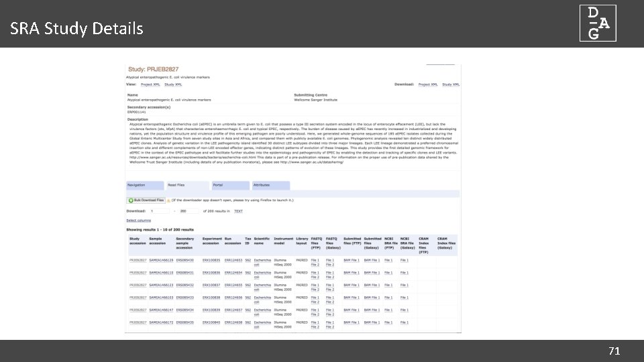Click the CRAM Index files (FTP) column header
The image size is (644, 362).
(x=423, y=245)
